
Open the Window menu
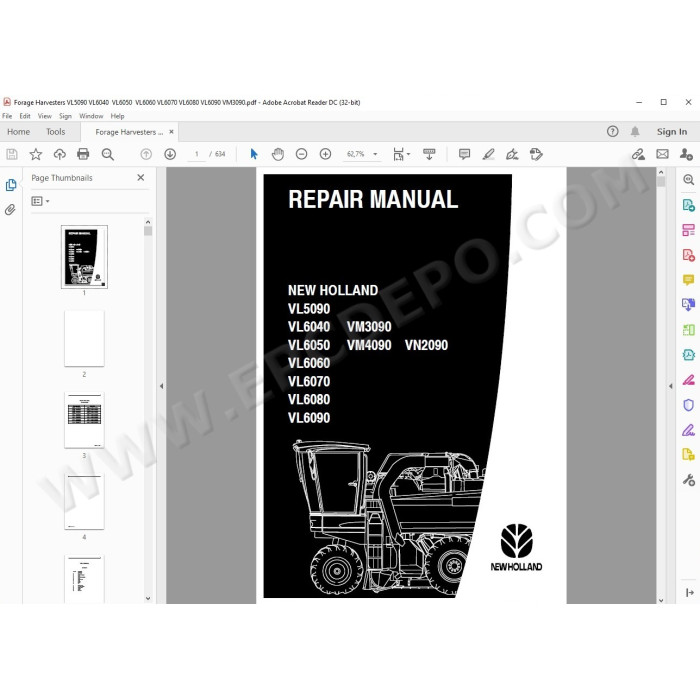click(x=91, y=116)
